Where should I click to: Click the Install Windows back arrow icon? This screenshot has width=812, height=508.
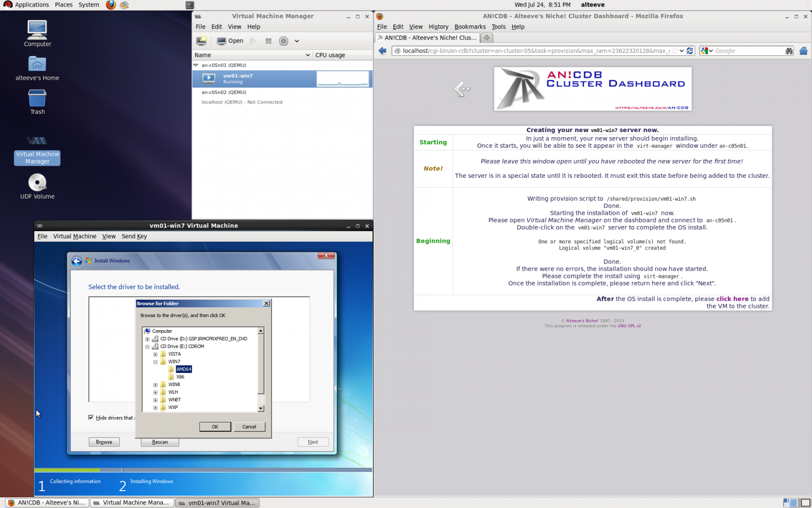click(77, 261)
